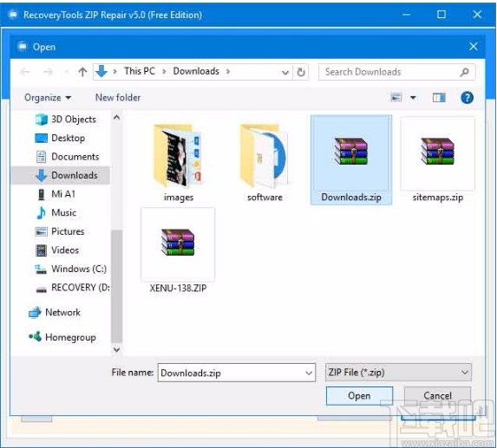Click the change view icon in the toolbar
Screen dimensions: 497x448
[396, 98]
